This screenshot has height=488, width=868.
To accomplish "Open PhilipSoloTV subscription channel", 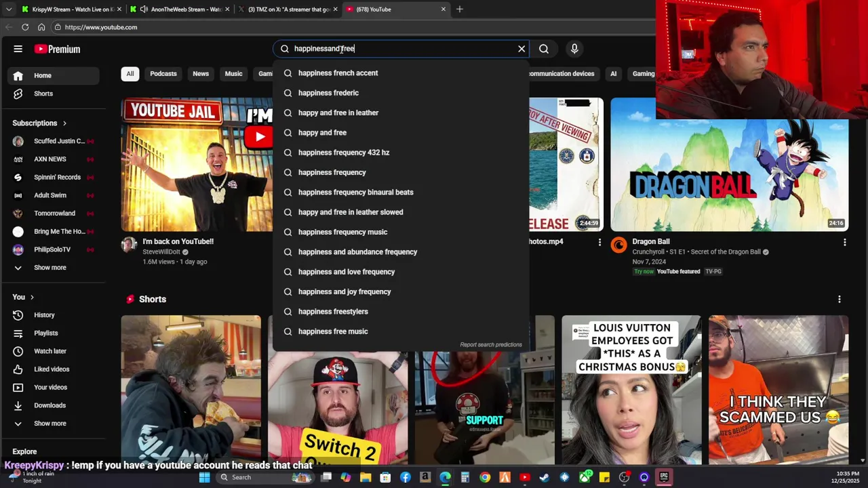I will pos(53,249).
